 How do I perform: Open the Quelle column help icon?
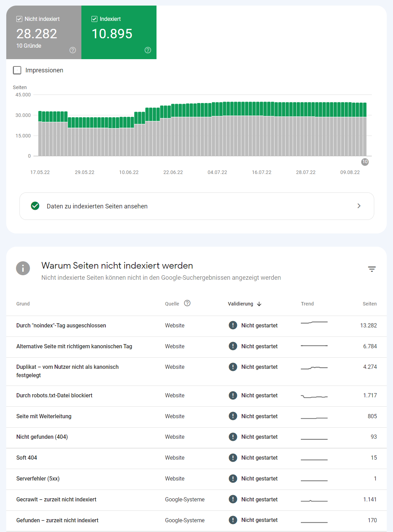pos(187,303)
